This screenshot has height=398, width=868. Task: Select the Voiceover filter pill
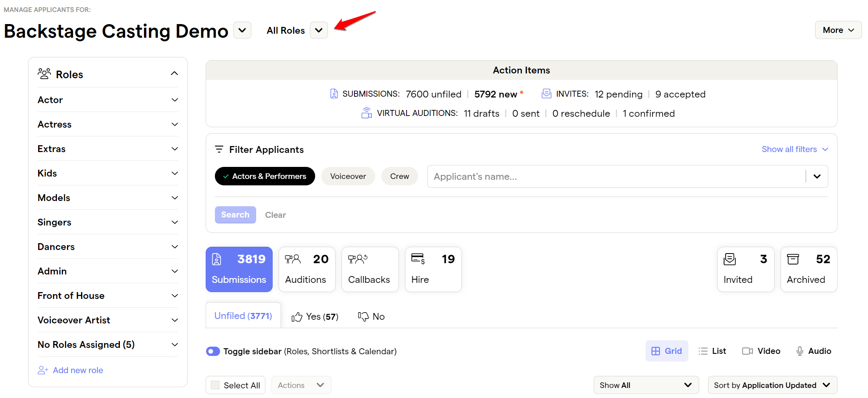348,176
